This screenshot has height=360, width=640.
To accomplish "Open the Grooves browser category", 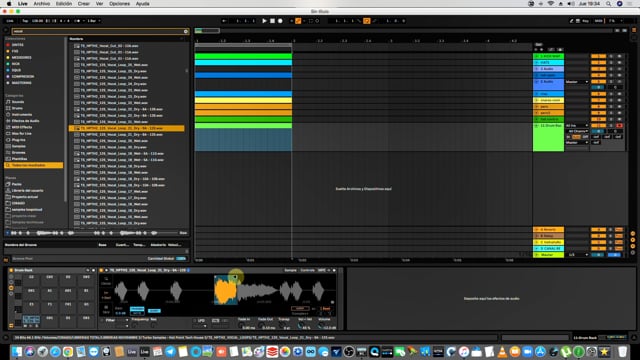I will pyautogui.click(x=19, y=153).
